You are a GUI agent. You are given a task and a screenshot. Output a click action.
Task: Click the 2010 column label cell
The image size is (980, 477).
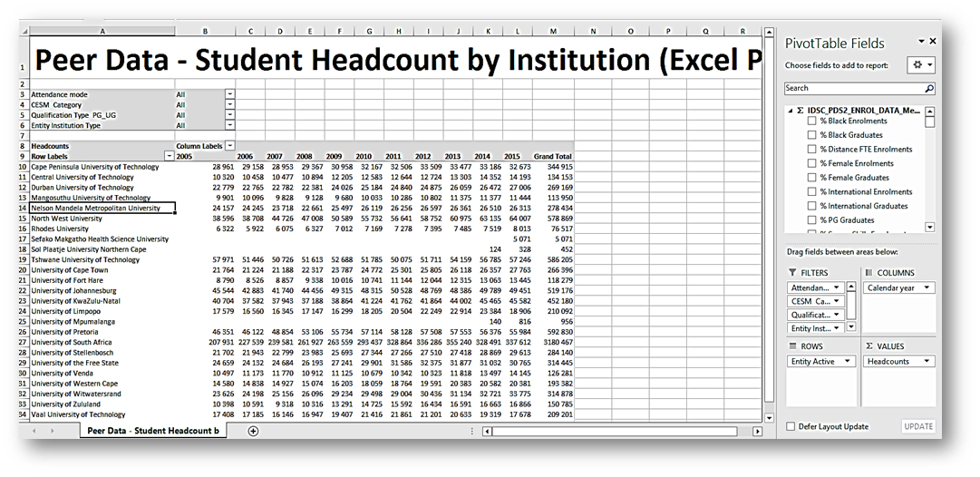coord(369,156)
